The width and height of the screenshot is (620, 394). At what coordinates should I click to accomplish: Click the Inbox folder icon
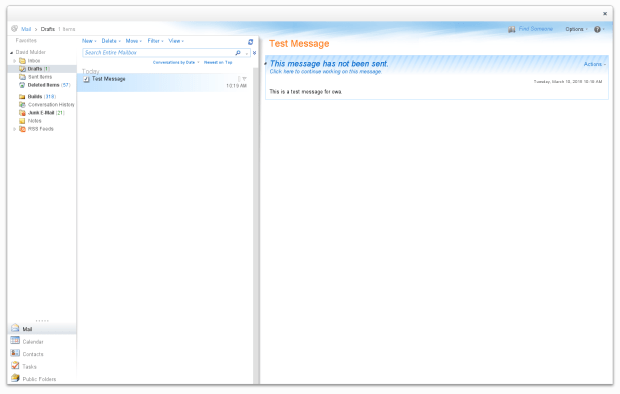(23, 61)
